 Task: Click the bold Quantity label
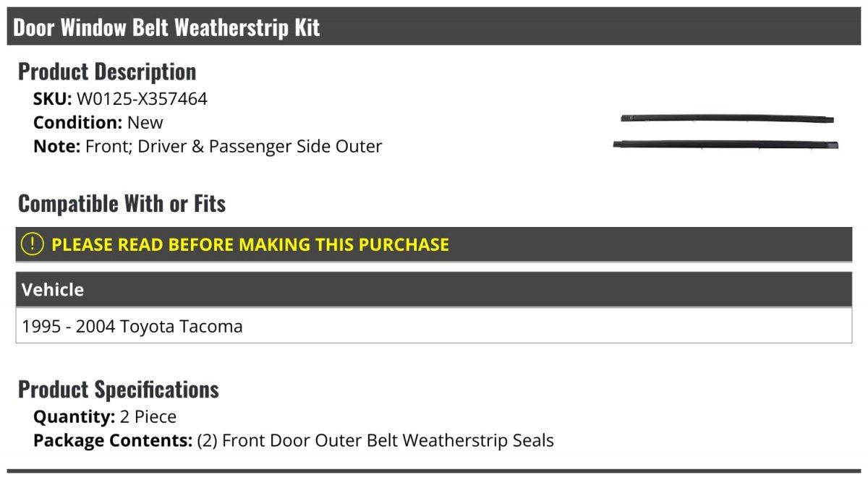coord(75,417)
